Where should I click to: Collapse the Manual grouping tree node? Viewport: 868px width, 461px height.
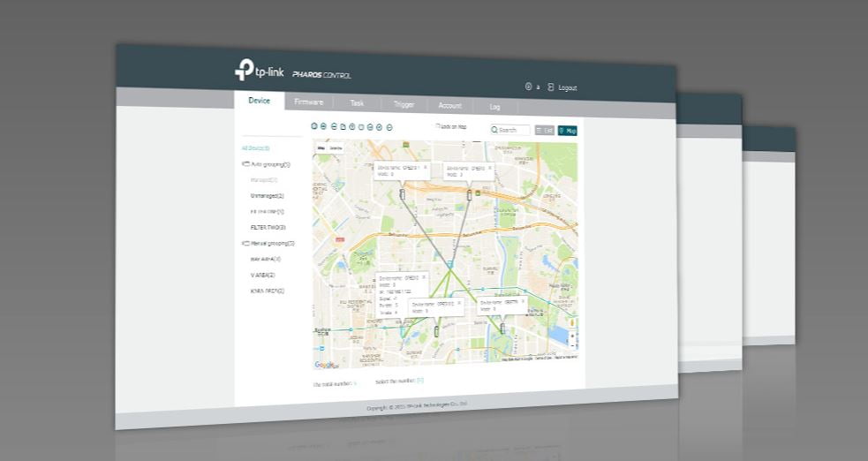pos(245,243)
